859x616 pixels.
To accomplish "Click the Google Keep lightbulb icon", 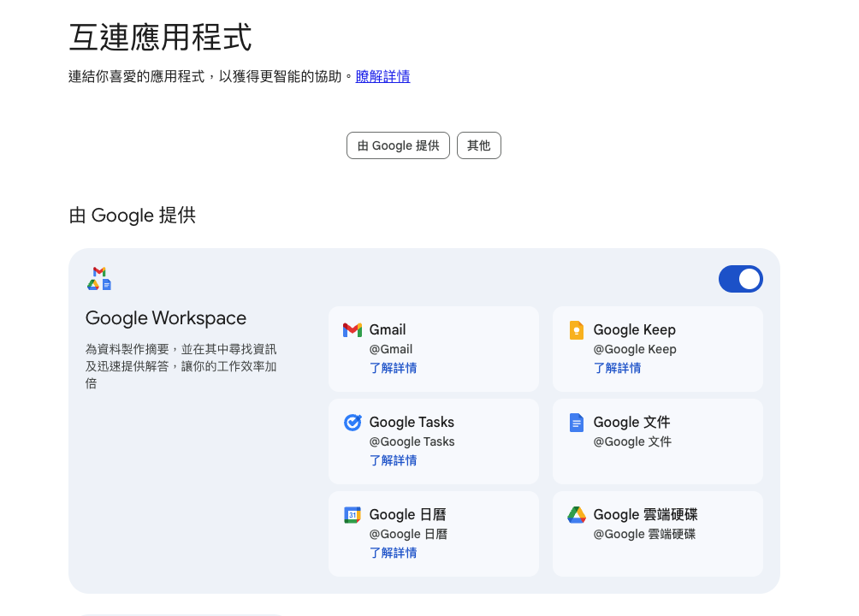I will [577, 329].
